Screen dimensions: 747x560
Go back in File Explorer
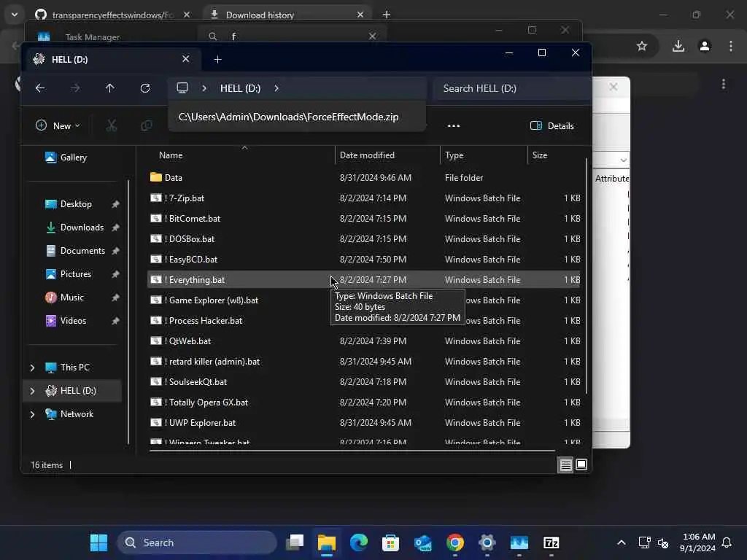(40, 88)
